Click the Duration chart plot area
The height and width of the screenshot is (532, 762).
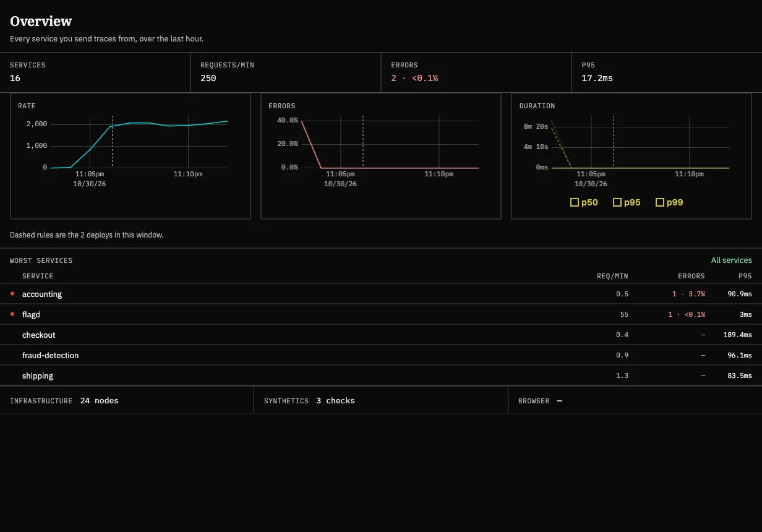tap(640, 142)
